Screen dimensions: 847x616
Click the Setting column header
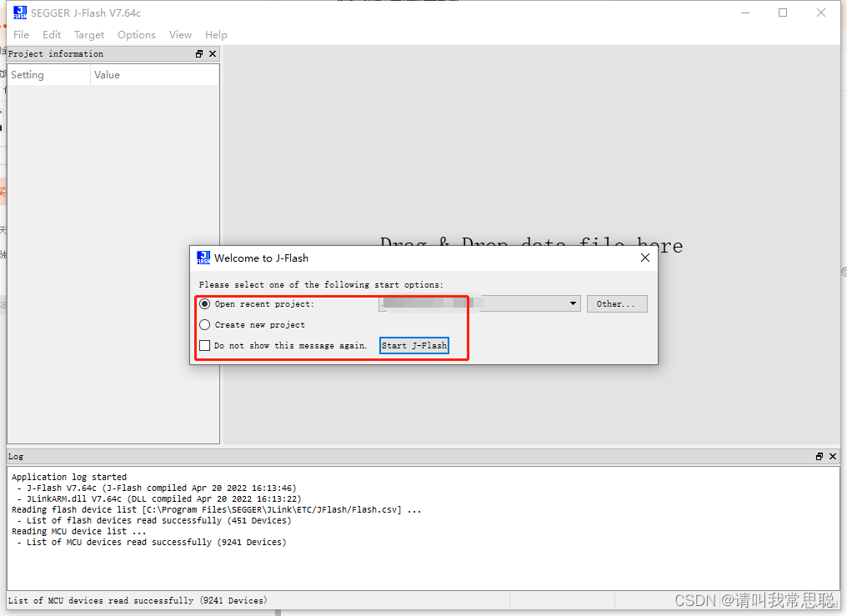pyautogui.click(x=48, y=75)
